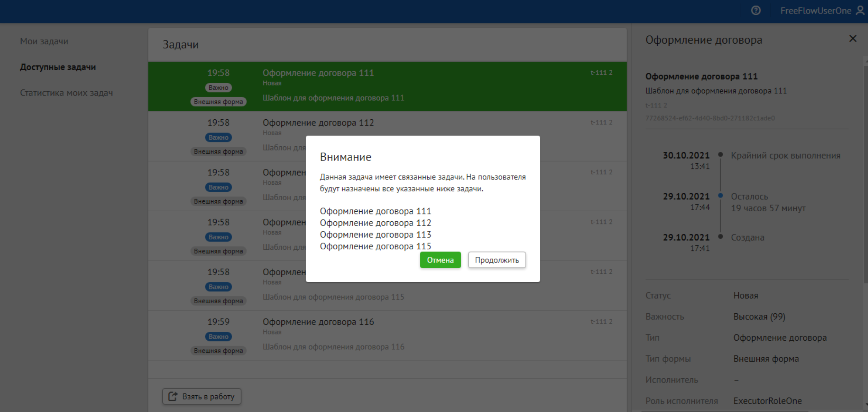Click Внешняя форма tag on task 112

218,152
